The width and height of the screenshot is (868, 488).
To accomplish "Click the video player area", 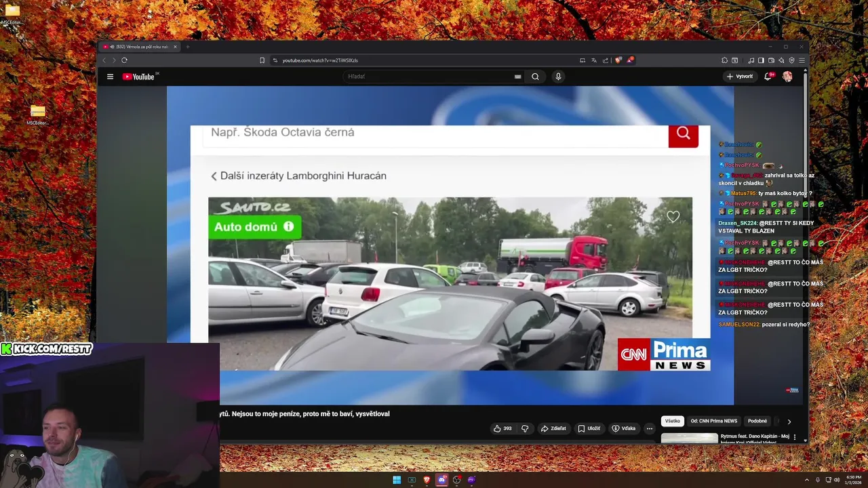I will pos(450,245).
